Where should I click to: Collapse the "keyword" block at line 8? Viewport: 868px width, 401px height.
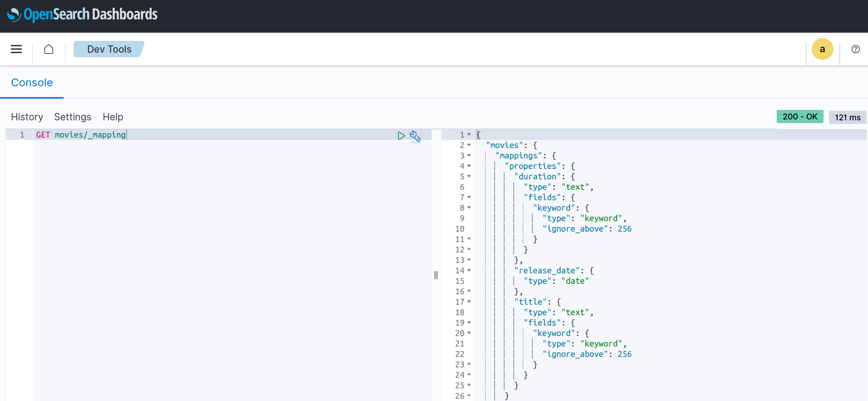point(469,208)
